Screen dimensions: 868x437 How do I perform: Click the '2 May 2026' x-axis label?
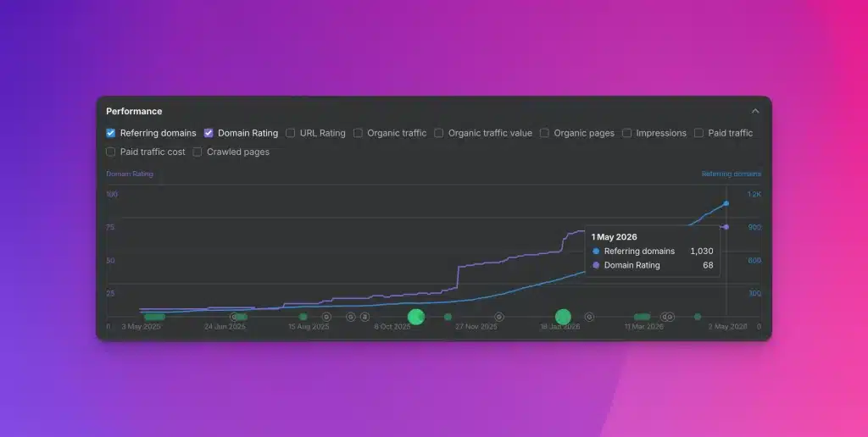click(727, 327)
